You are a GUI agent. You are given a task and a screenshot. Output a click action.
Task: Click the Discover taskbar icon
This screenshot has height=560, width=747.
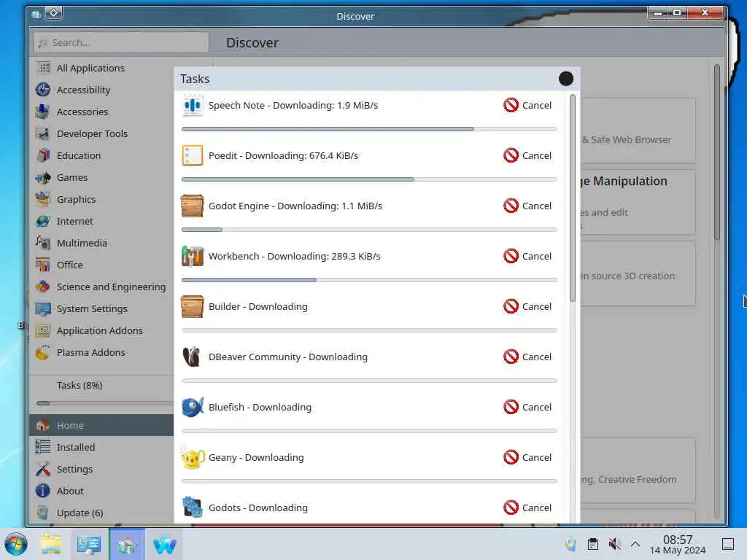click(127, 544)
